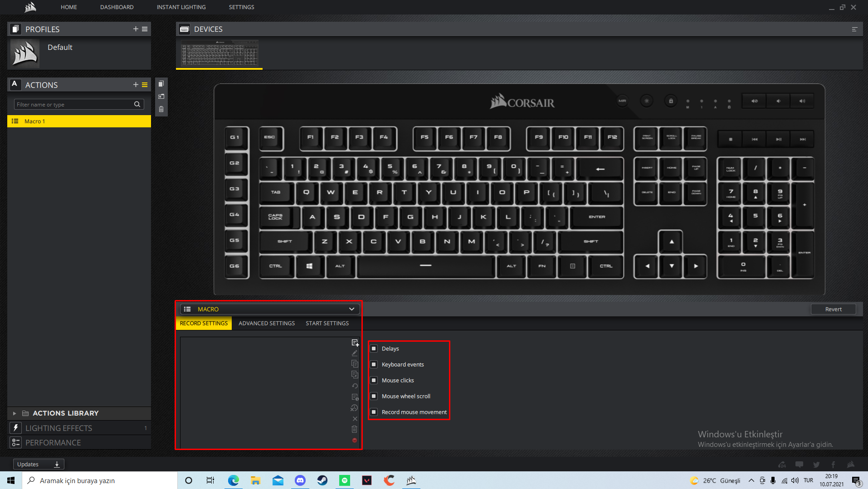Click the search magnifier in Actions filter
Screen dimensions: 868x489
tap(137, 104)
